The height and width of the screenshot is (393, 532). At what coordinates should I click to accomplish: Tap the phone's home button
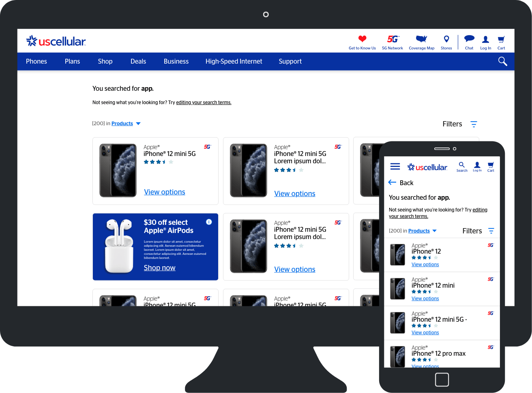pyautogui.click(x=442, y=380)
